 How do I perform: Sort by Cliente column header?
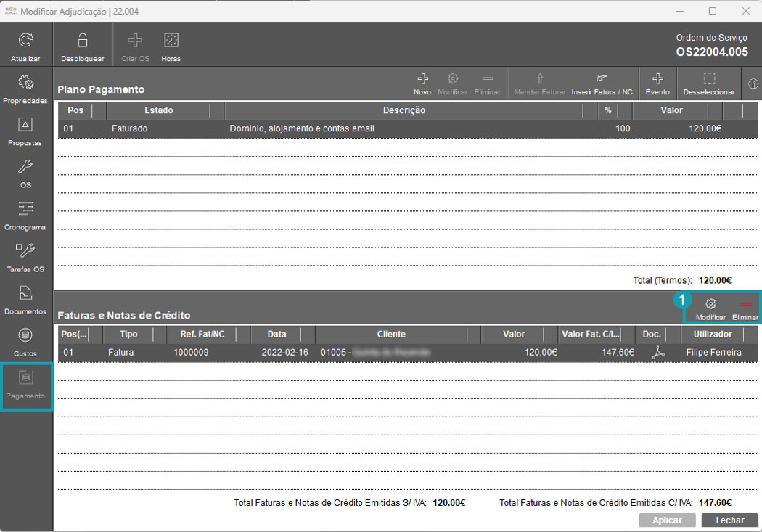(391, 335)
